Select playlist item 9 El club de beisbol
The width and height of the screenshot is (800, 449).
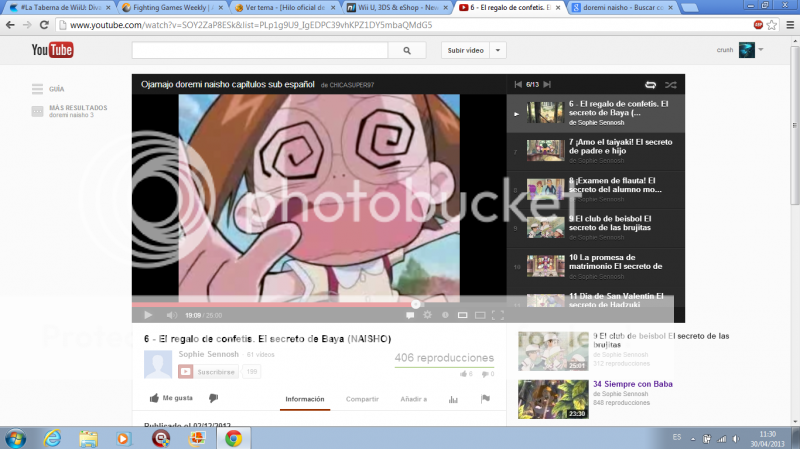(x=595, y=228)
